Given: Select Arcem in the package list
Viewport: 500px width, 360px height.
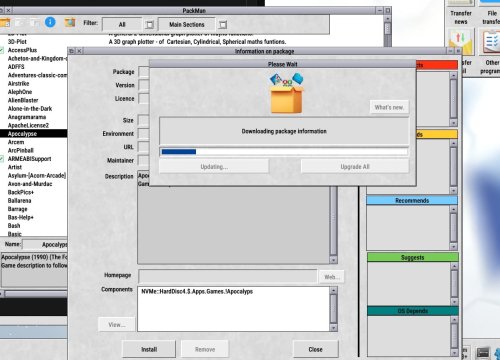Looking at the screenshot, I should pos(16,142).
